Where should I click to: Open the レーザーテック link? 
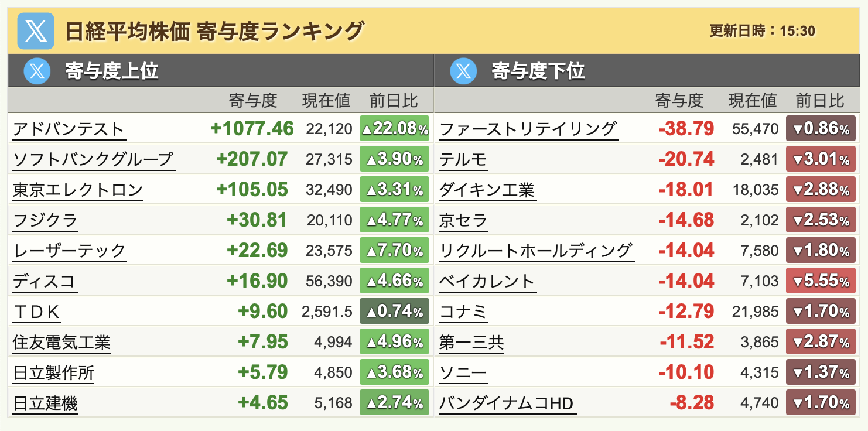(69, 251)
